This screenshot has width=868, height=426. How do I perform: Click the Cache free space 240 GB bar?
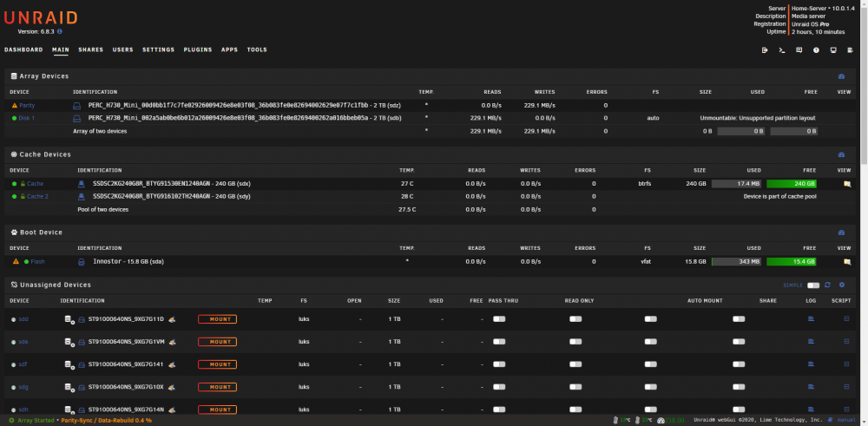[792, 184]
